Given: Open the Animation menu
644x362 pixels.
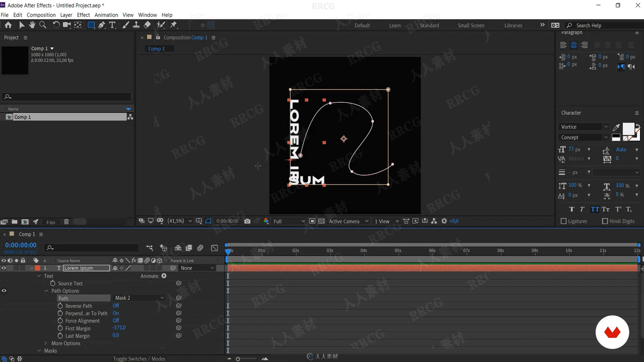Looking at the screenshot, I should point(106,15).
